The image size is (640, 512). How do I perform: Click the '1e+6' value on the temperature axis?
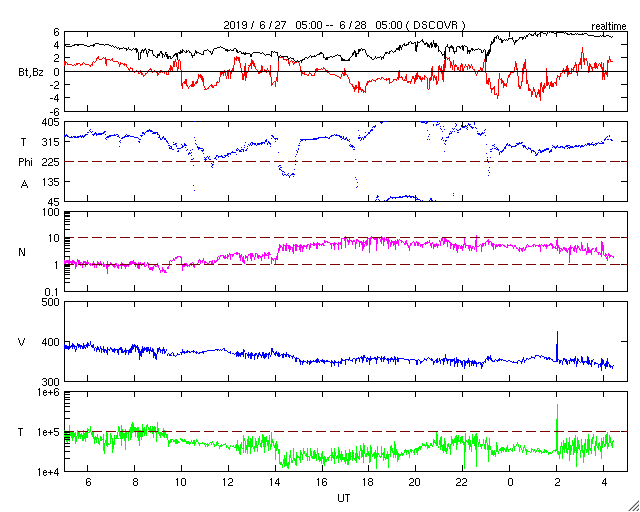coord(49,392)
